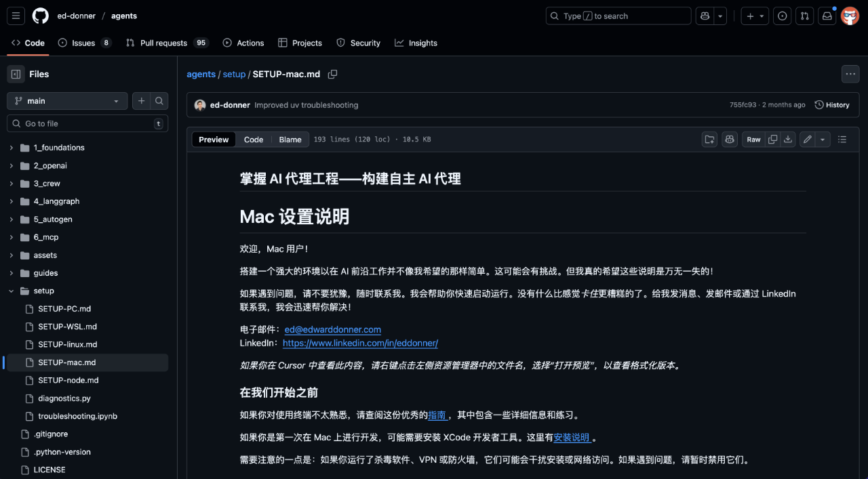Viewport: 868px width, 479px height.
Task: Click the Raw button
Action: (x=753, y=139)
